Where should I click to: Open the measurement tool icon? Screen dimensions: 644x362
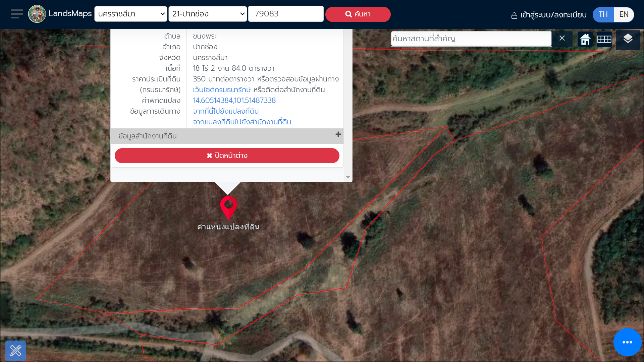tap(16, 351)
